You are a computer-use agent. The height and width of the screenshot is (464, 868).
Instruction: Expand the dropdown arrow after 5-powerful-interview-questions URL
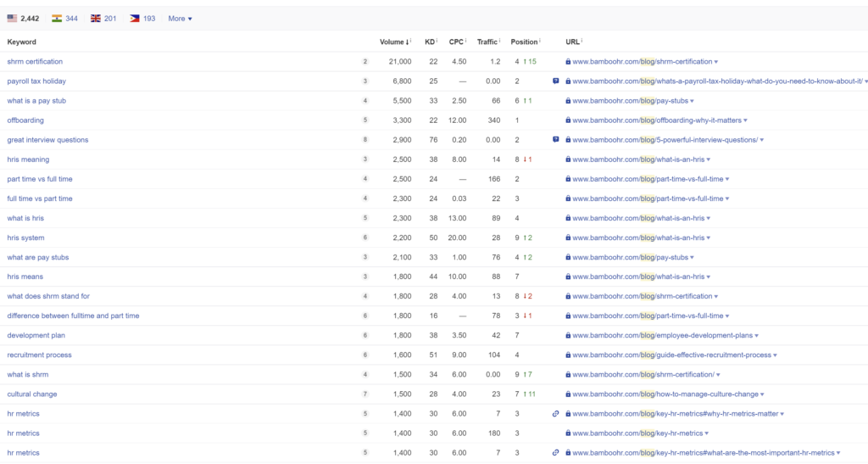[762, 140]
